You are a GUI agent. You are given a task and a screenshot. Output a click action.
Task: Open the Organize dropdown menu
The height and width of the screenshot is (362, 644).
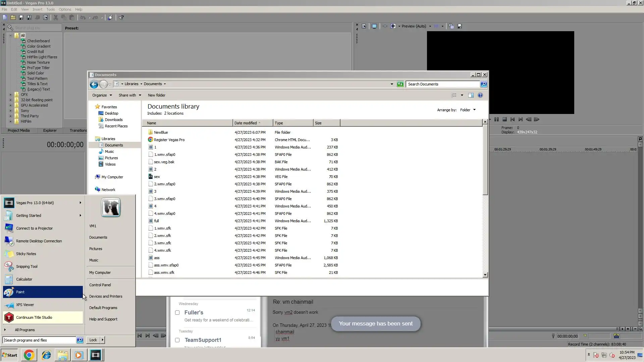(x=102, y=95)
